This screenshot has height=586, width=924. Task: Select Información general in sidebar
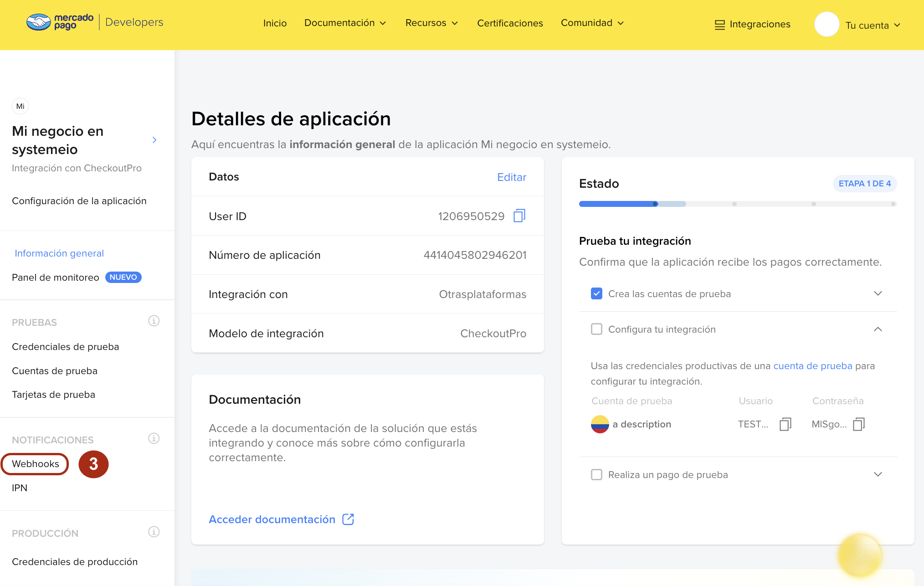(x=59, y=253)
